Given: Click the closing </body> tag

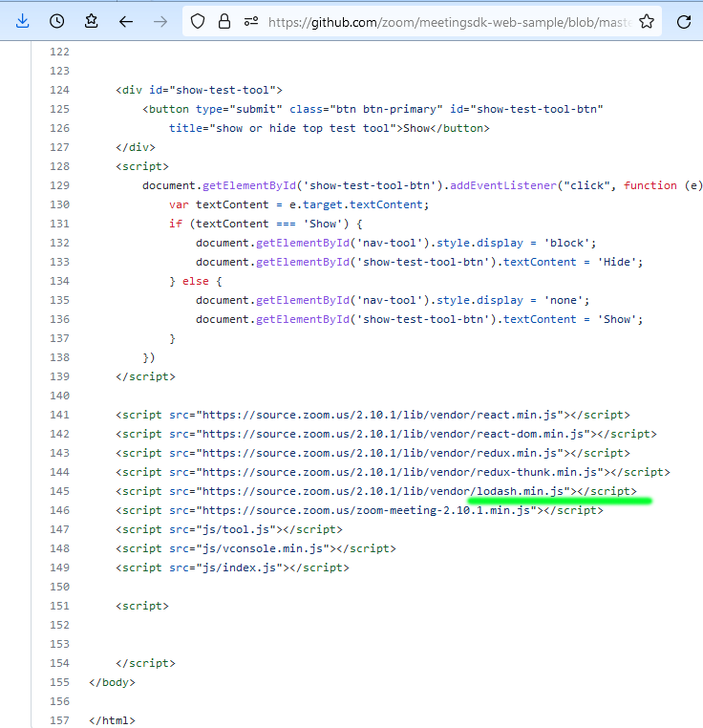Looking at the screenshot, I should [112, 682].
